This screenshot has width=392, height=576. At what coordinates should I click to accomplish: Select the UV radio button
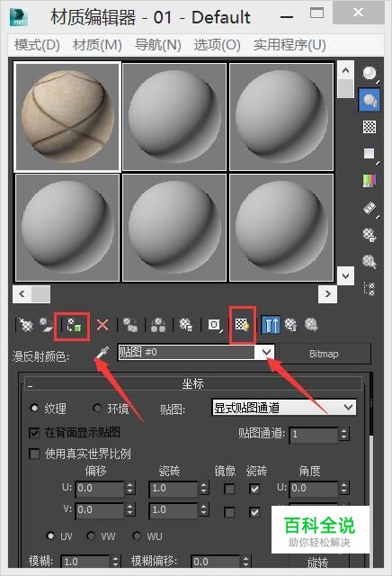tap(50, 536)
